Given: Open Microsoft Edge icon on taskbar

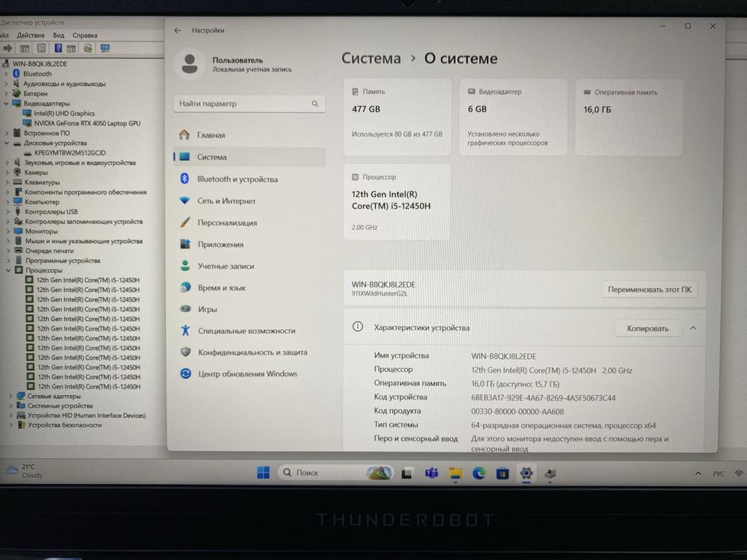Looking at the screenshot, I should pyautogui.click(x=479, y=473).
